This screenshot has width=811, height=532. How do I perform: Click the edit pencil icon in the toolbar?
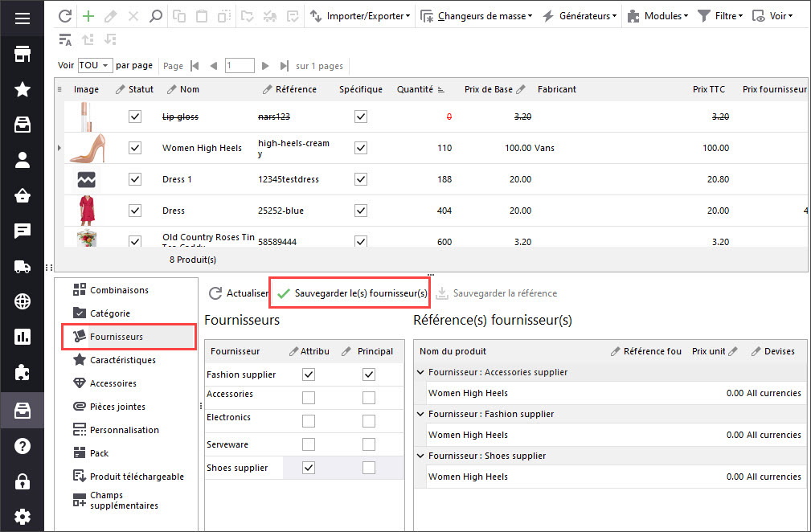[110, 16]
